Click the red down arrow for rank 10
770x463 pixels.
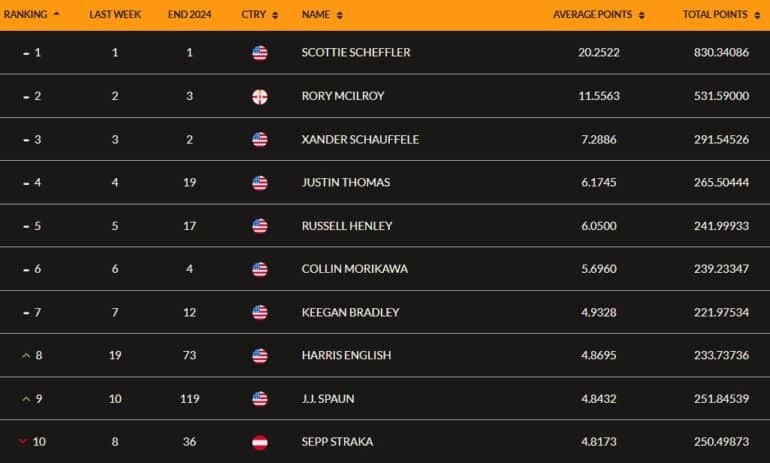point(23,441)
